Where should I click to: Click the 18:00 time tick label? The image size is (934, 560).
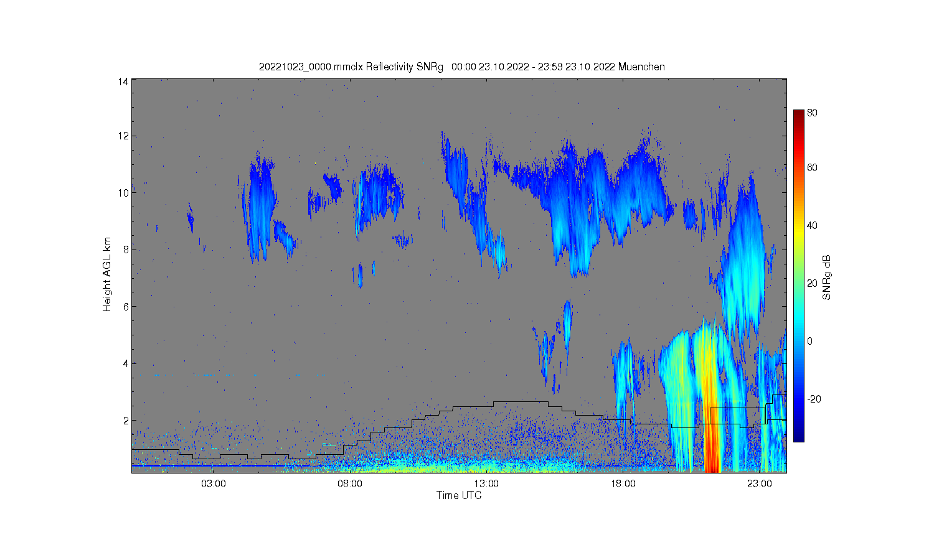623,483
